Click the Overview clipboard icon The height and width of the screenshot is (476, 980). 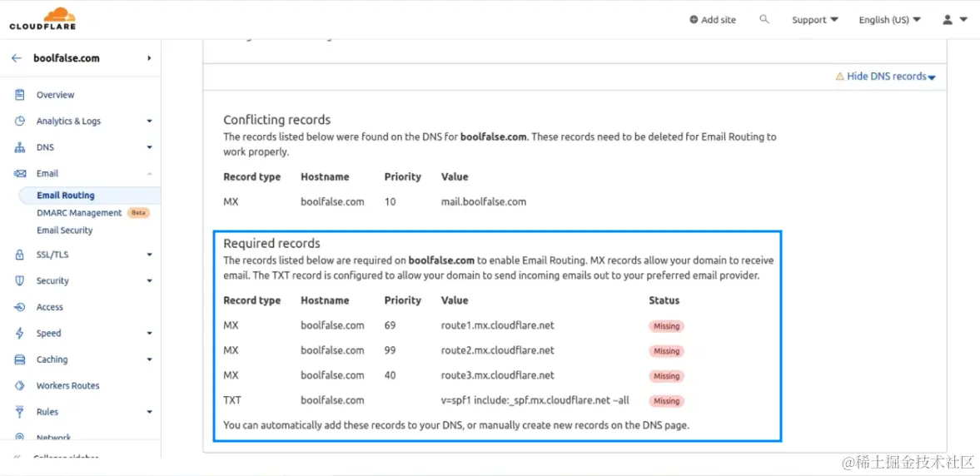pos(20,95)
